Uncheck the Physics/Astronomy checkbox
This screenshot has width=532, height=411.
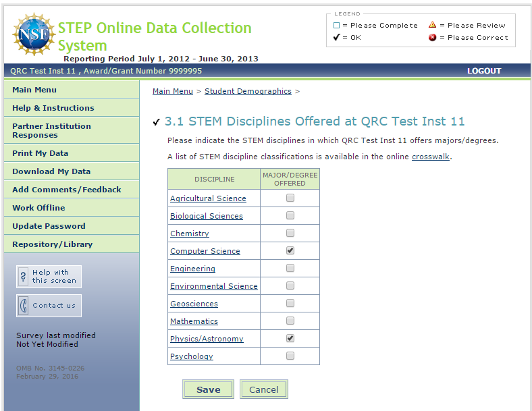pos(290,338)
